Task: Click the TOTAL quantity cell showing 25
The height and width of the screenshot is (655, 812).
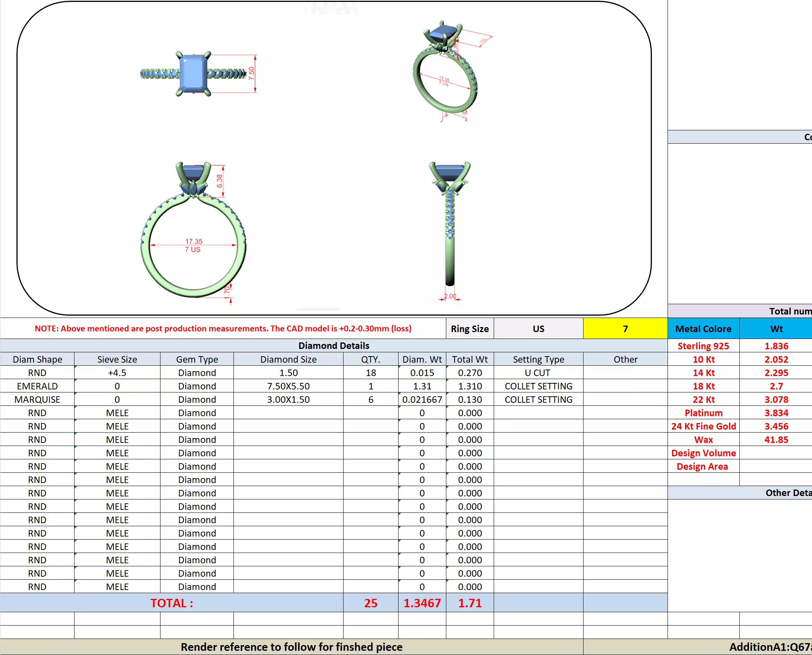Action: click(370, 603)
